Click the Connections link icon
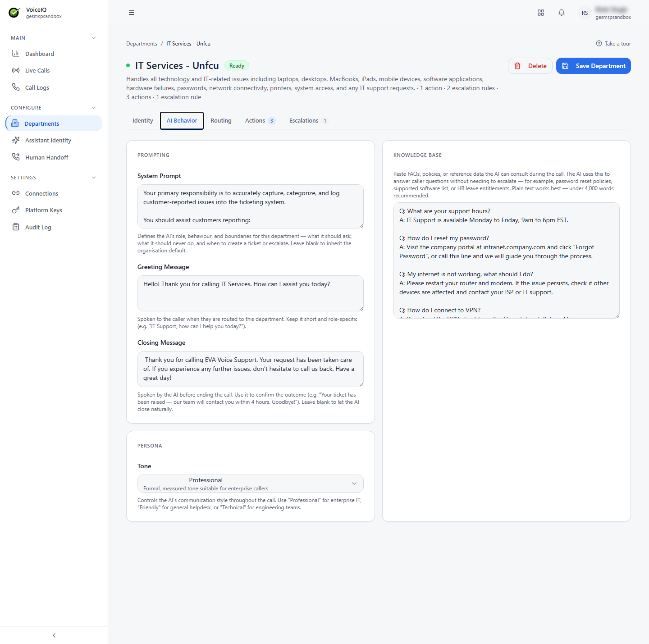Image resolution: width=649 pixels, height=644 pixels. pos(16,193)
